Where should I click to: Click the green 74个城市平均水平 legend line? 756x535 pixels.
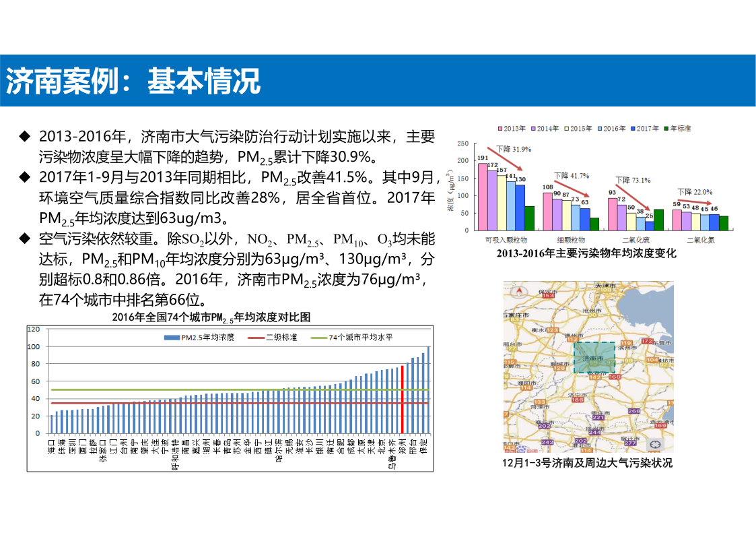pos(319,337)
